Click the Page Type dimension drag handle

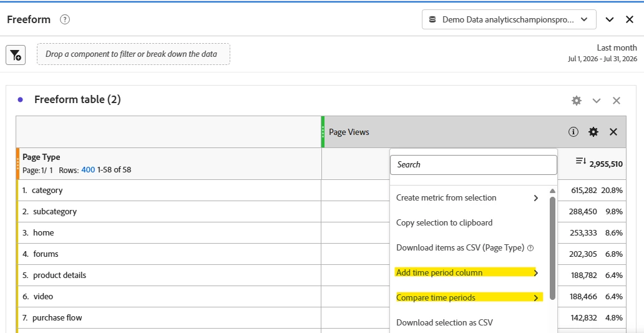click(x=17, y=164)
